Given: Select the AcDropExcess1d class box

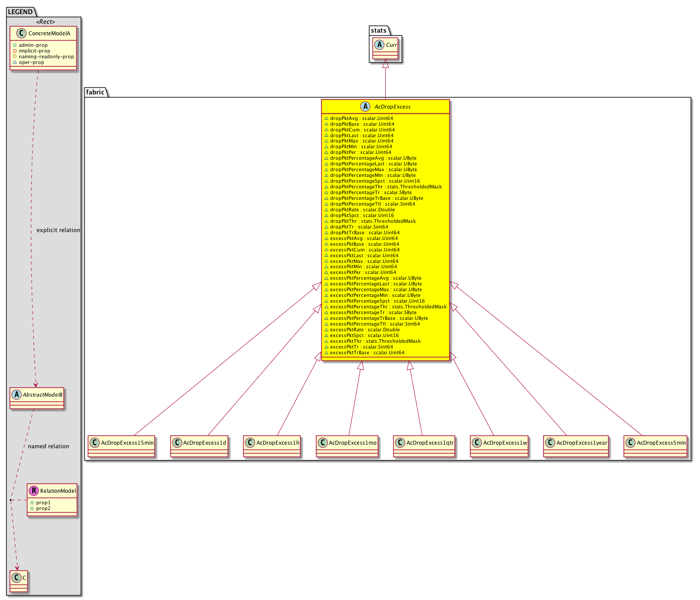Looking at the screenshot, I should coord(199,446).
